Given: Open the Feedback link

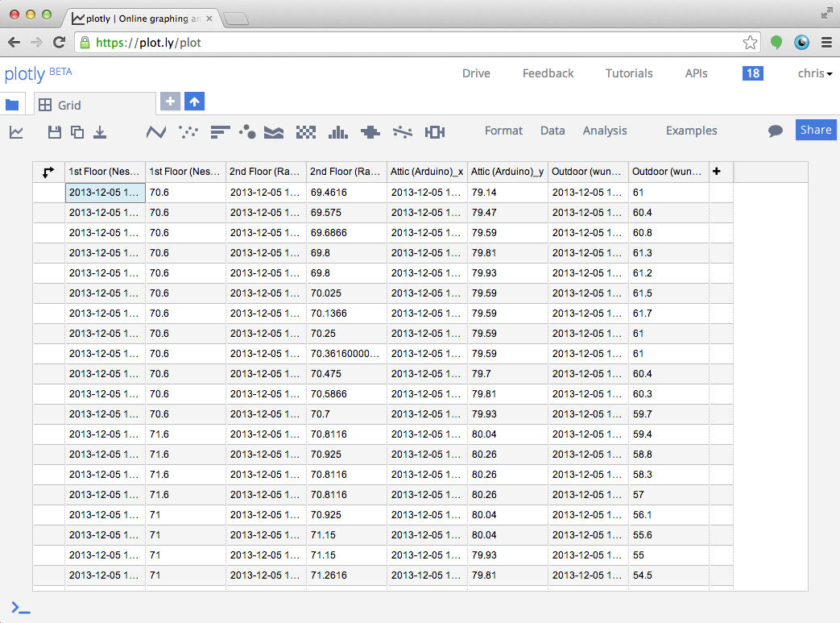Looking at the screenshot, I should pos(548,73).
